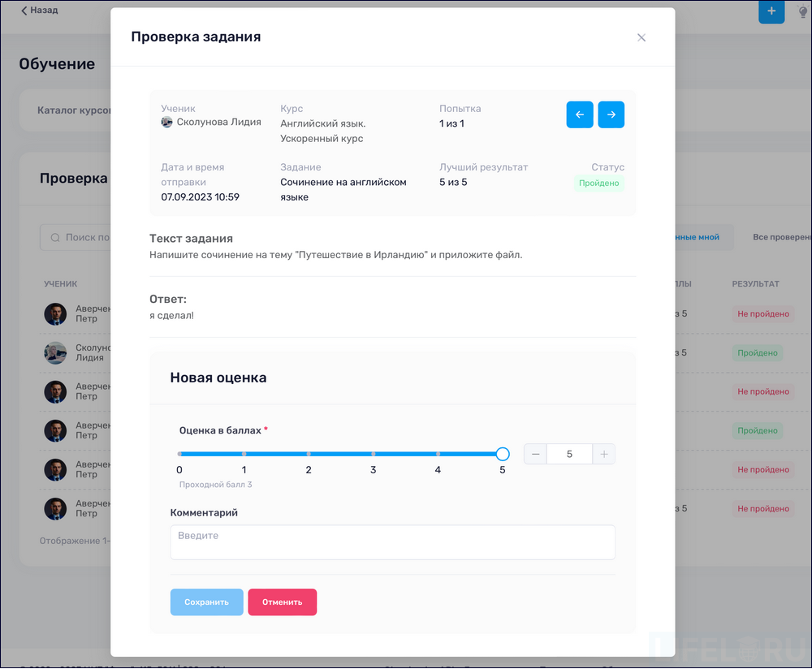
Task: Select the score value input showing 5
Action: [569, 454]
